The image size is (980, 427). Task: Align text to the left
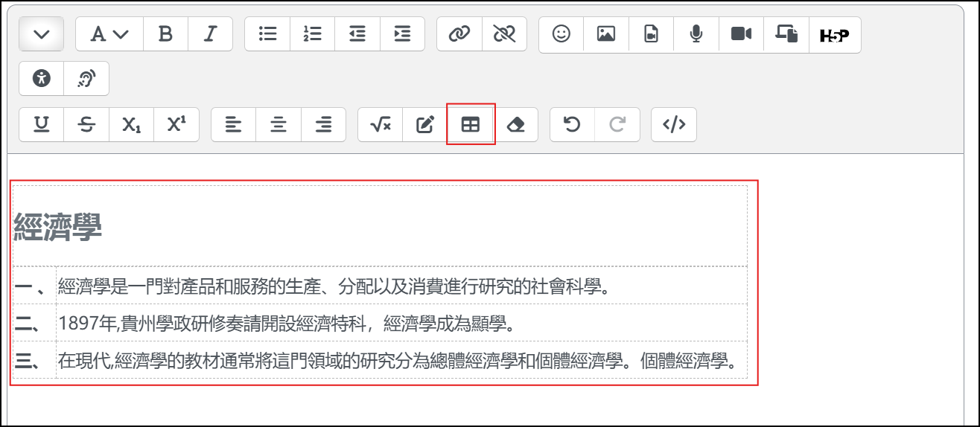pyautogui.click(x=234, y=125)
